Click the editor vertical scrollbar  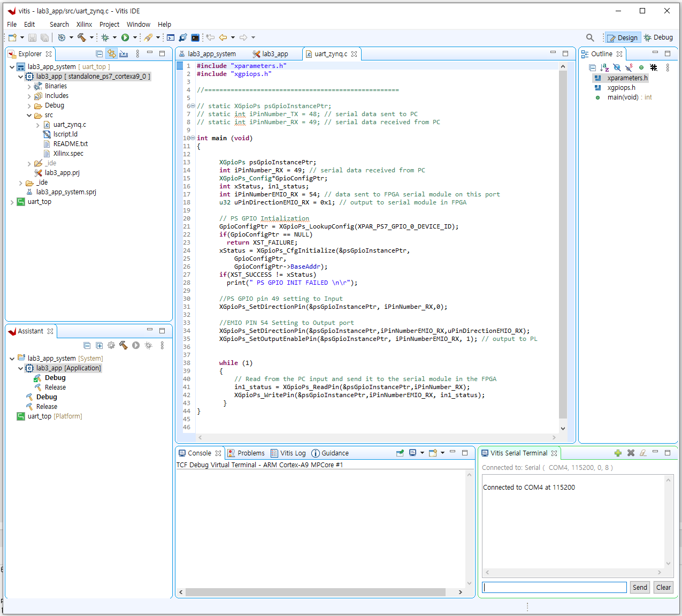pos(563,244)
